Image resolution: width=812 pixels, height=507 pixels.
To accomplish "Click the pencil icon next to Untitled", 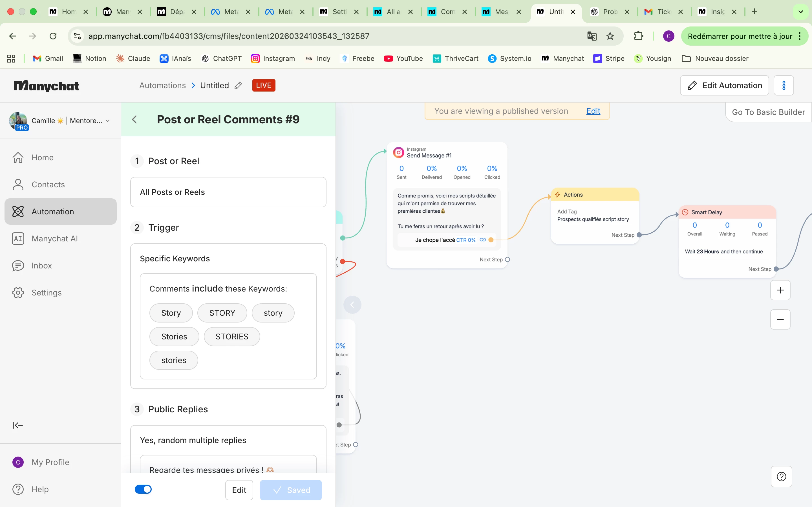I will [x=238, y=86].
